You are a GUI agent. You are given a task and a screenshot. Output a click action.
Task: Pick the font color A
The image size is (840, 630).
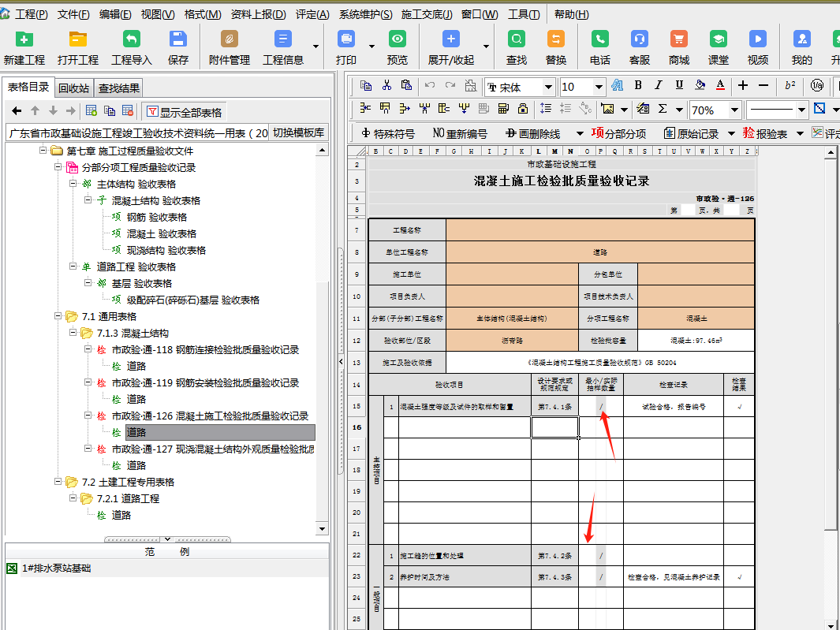720,85
